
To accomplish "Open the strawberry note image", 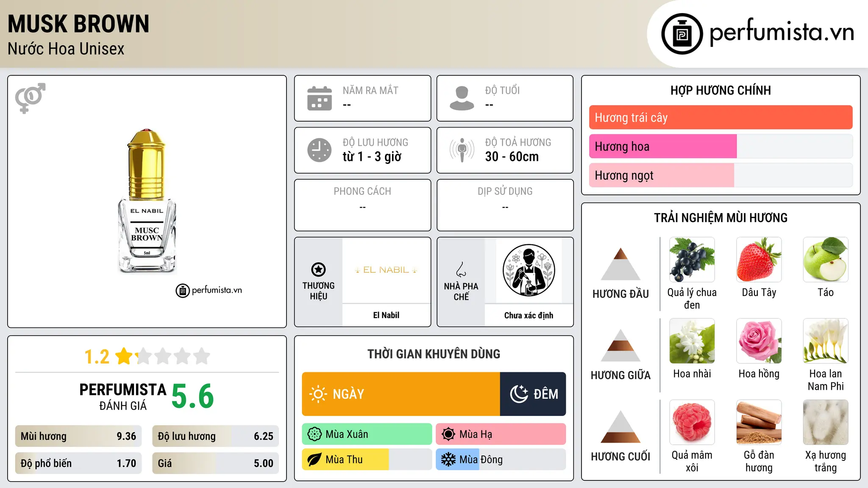I will (x=759, y=260).
